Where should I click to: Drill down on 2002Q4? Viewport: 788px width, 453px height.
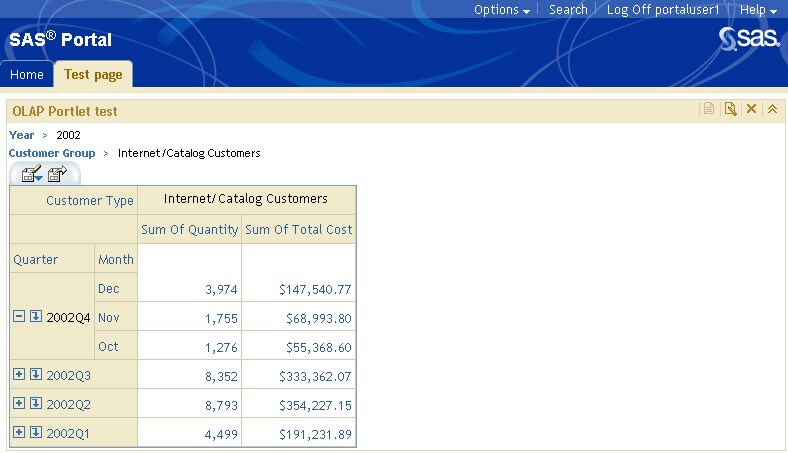coord(36,316)
